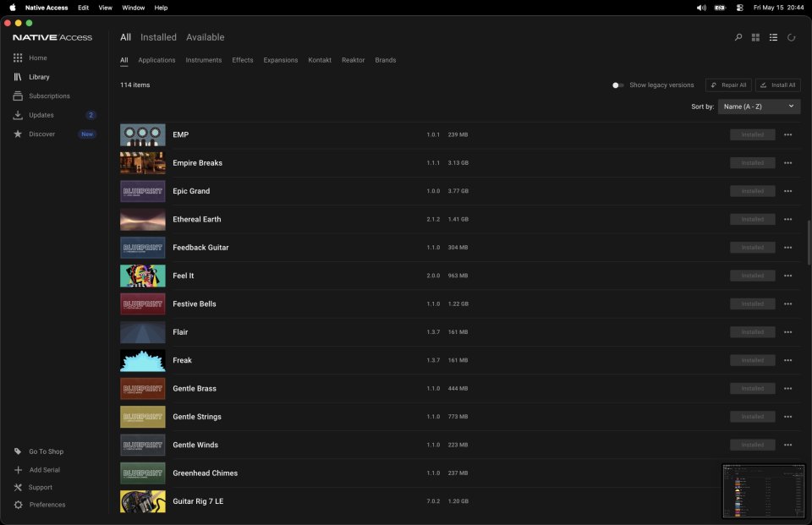Open more options for Feel It
Image resolution: width=812 pixels, height=525 pixels.
coord(787,276)
